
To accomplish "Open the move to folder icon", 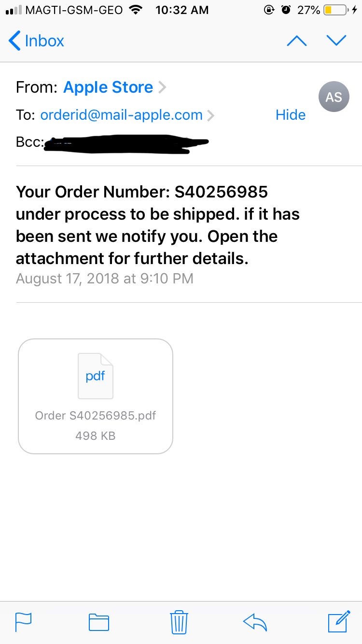I will click(99, 622).
